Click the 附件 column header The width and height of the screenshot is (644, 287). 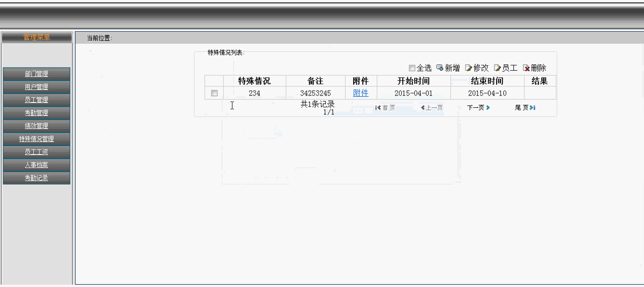click(361, 81)
